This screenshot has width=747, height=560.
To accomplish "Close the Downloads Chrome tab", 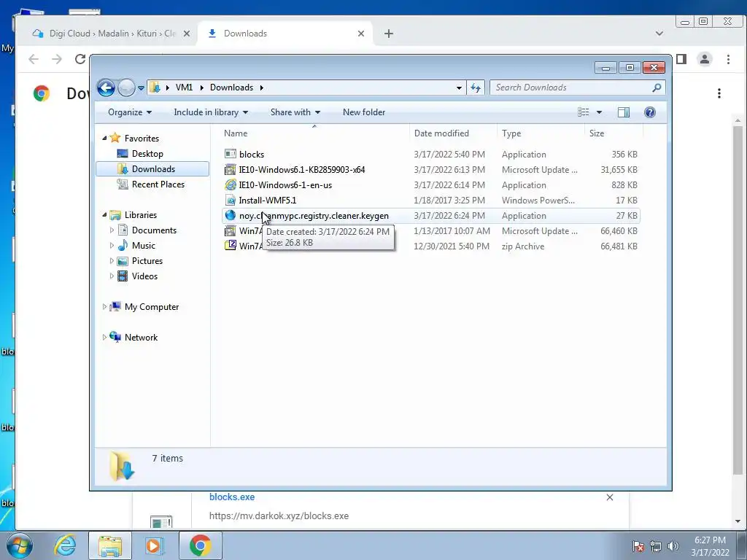I will [x=361, y=34].
